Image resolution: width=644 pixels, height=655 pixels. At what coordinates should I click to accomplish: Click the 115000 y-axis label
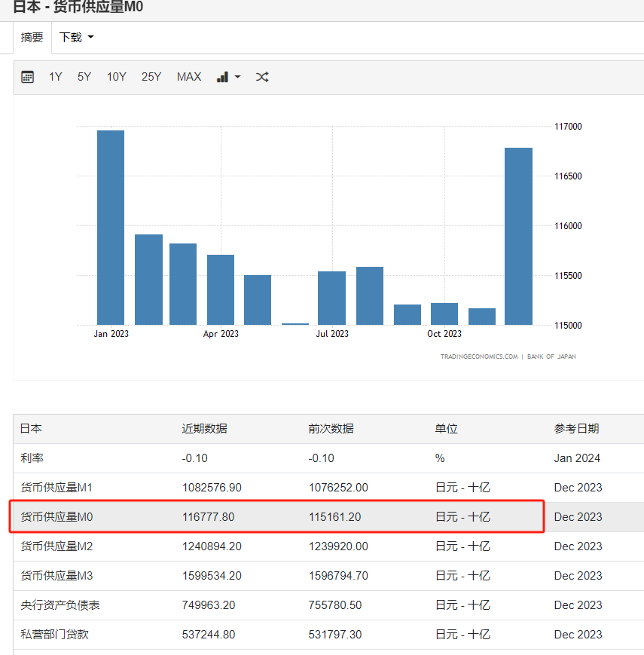coord(568,326)
